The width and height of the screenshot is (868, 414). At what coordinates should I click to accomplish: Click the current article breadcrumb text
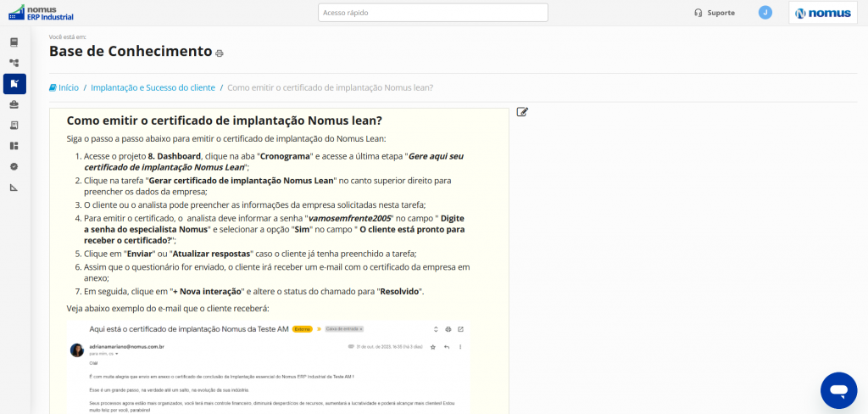coord(331,87)
